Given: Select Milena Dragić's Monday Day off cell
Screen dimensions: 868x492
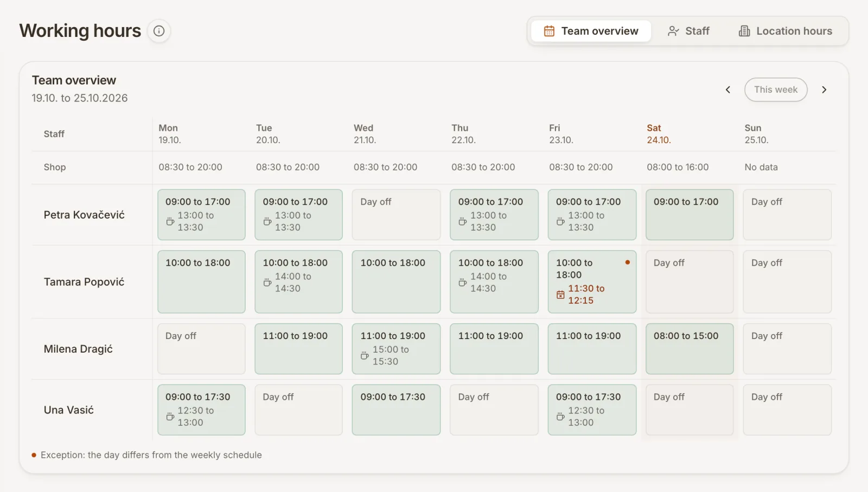Looking at the screenshot, I should click(201, 349).
